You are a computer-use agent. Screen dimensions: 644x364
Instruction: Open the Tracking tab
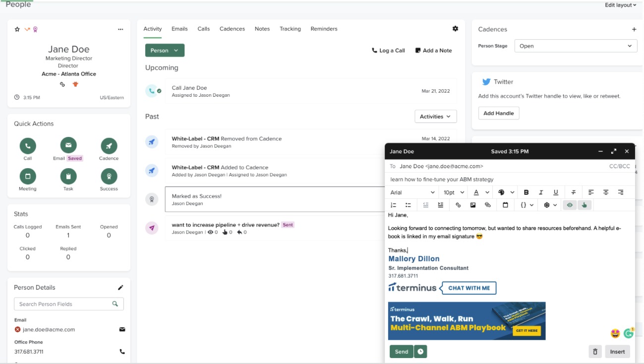pyautogui.click(x=290, y=29)
